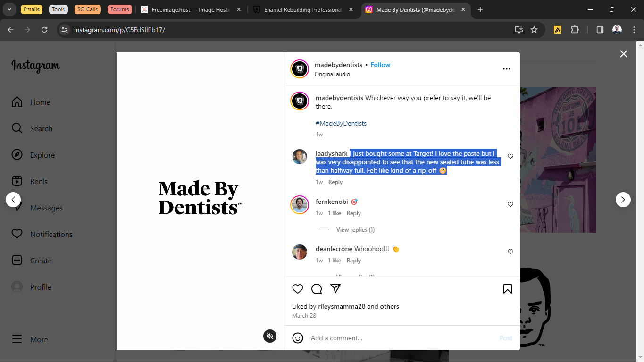Click madebydentists username in post header
Screen dimensions: 644x362
338,65
